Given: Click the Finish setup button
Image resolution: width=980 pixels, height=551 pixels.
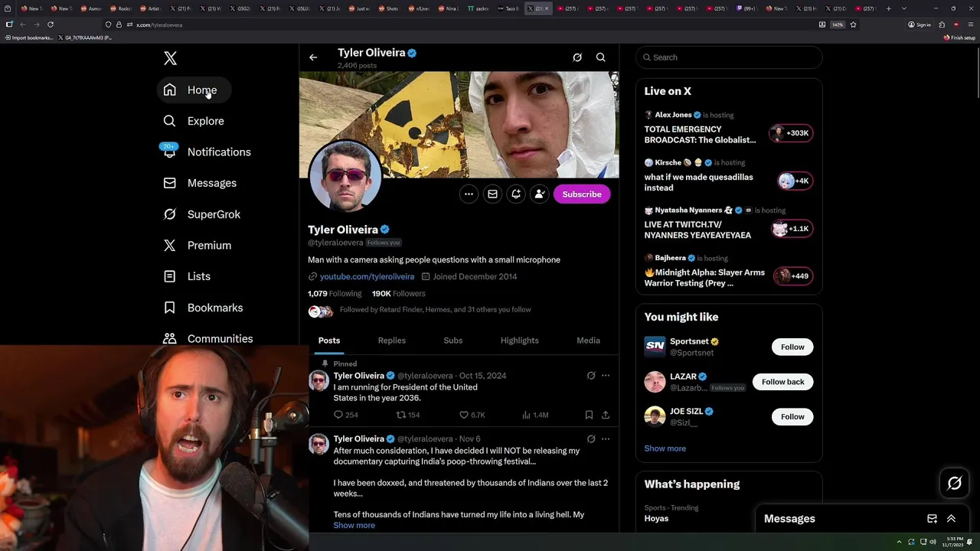Looking at the screenshot, I should coord(959,37).
